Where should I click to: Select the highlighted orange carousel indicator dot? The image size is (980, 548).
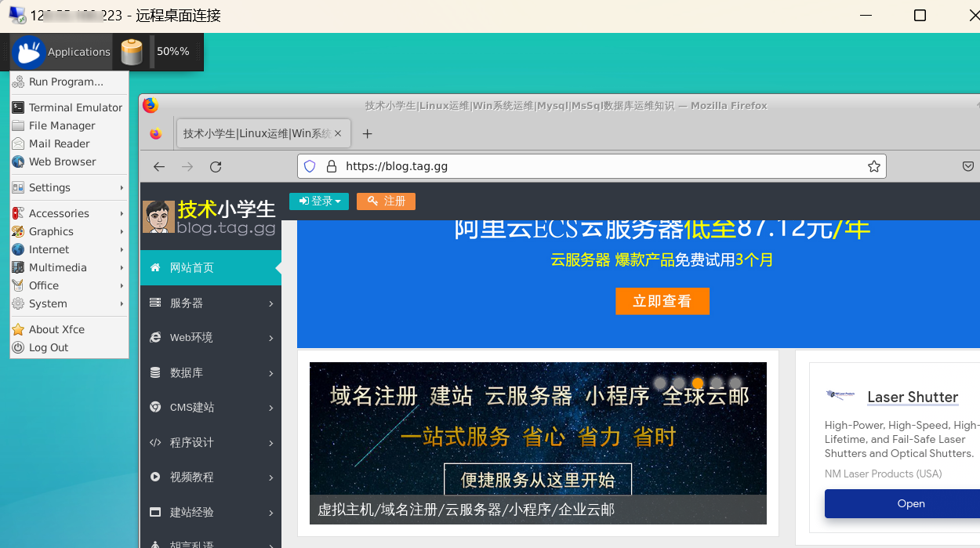698,383
